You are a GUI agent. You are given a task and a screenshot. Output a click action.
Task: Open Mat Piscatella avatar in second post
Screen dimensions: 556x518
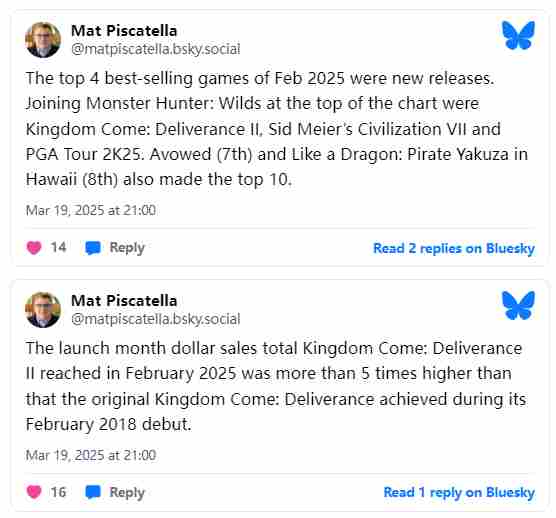click(x=43, y=310)
